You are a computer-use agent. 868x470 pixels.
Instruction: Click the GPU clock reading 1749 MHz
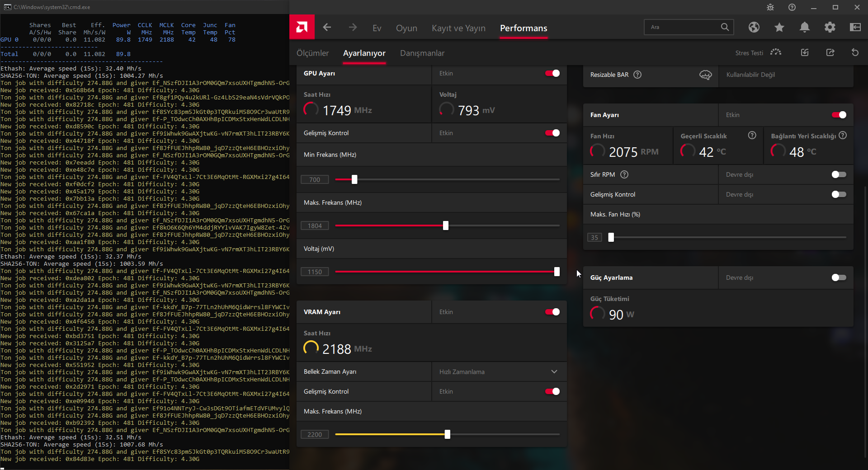point(347,110)
